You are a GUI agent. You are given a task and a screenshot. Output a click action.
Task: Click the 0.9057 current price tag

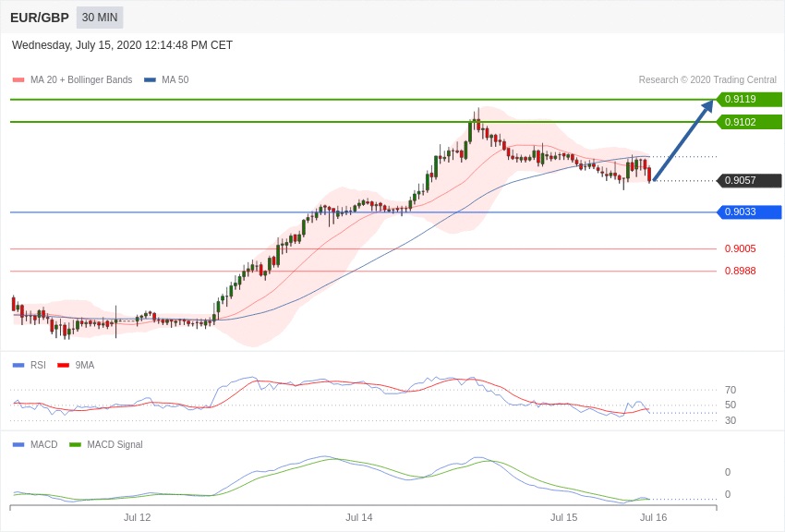pyautogui.click(x=749, y=181)
